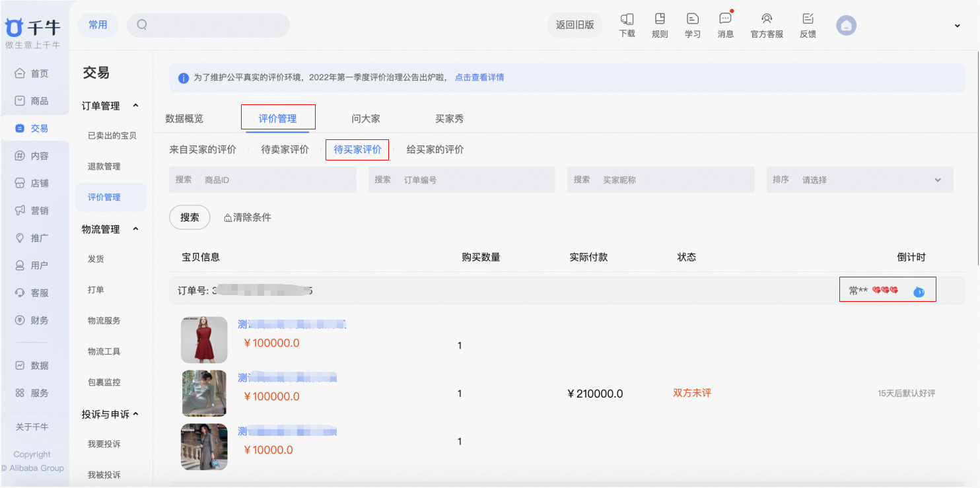Open the 推广 promotion sidebar item

pyautogui.click(x=32, y=238)
